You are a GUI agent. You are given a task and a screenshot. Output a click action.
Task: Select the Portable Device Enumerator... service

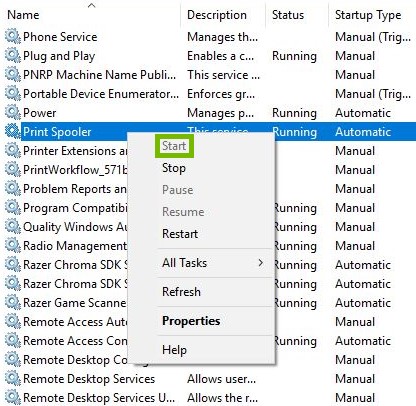point(101,94)
